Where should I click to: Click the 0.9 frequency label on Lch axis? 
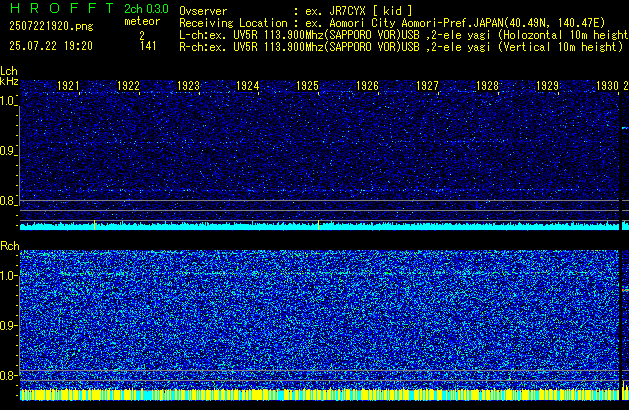coord(8,151)
